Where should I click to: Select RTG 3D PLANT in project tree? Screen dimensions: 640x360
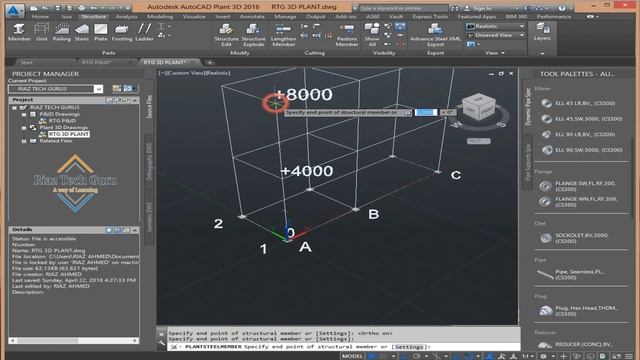click(68, 134)
